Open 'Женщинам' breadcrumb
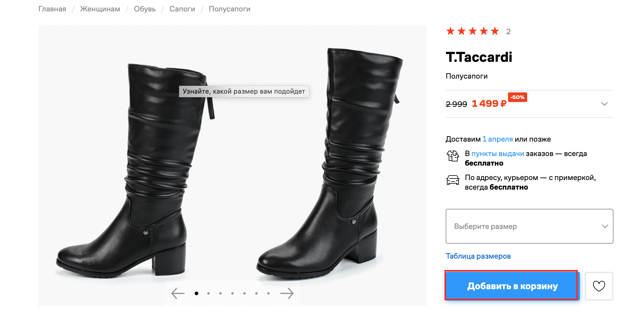 (100, 9)
